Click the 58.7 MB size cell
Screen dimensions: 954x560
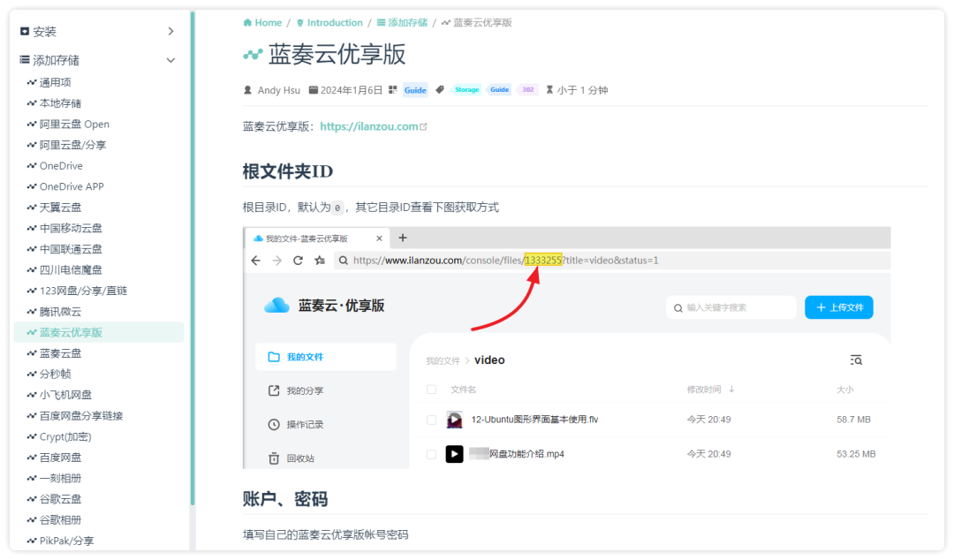coord(853,420)
